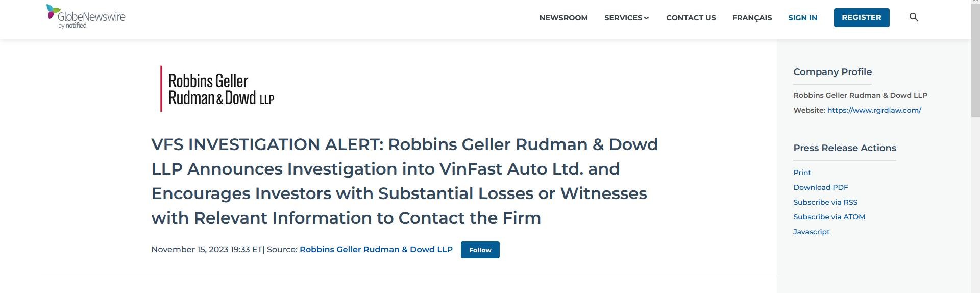
Task: Visit the rgrdlaw.com website link
Action: (874, 110)
